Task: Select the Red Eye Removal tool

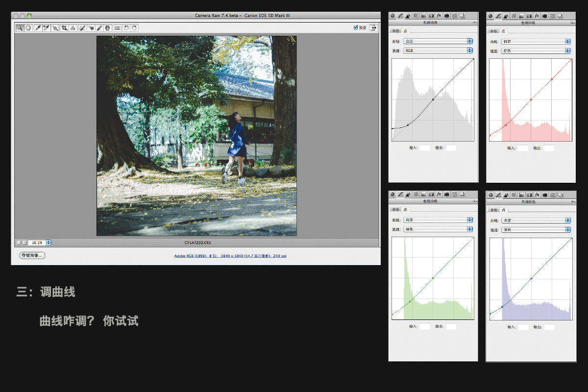Action: click(x=91, y=28)
